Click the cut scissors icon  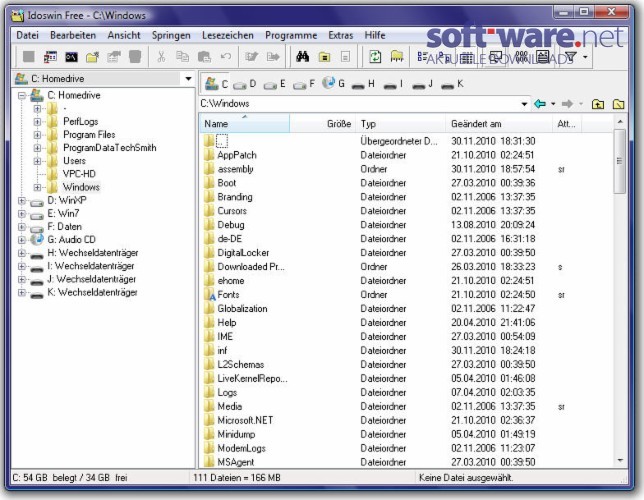coord(161,57)
